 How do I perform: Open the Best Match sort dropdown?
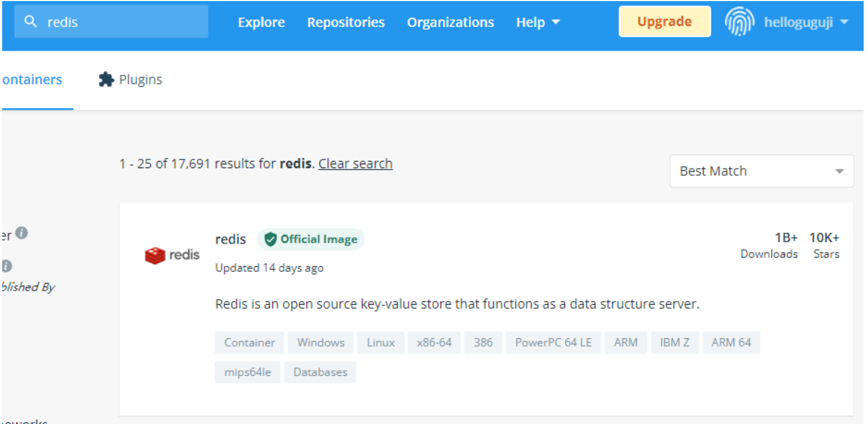click(762, 171)
